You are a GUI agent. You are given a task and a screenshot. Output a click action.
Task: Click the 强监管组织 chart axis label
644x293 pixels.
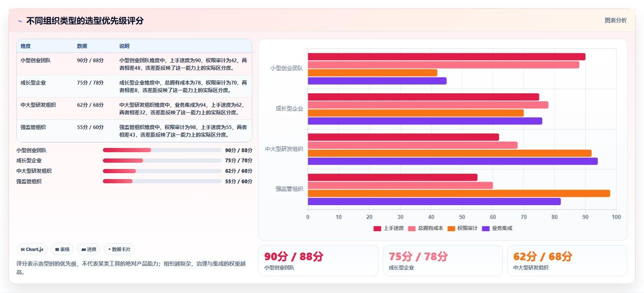[x=289, y=189]
